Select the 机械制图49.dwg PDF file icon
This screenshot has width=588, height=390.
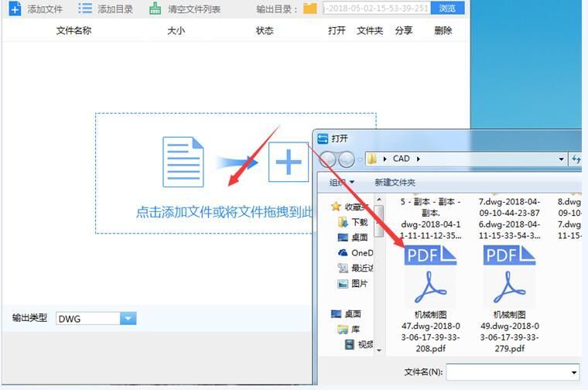(509, 276)
